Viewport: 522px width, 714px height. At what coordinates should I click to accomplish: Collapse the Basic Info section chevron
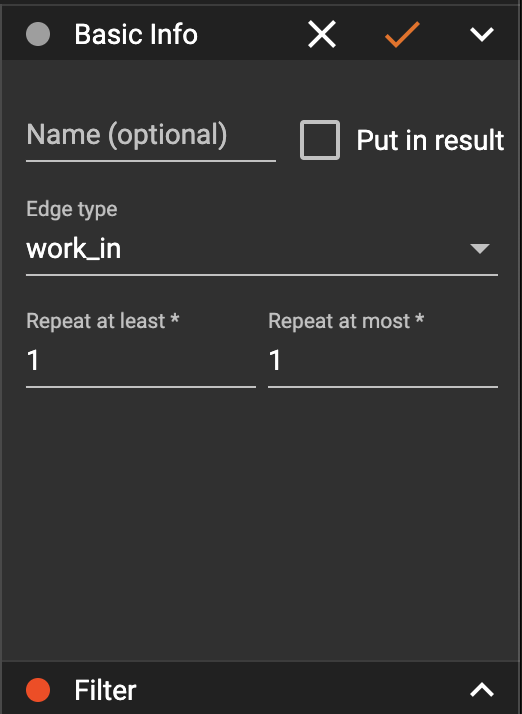tap(482, 34)
